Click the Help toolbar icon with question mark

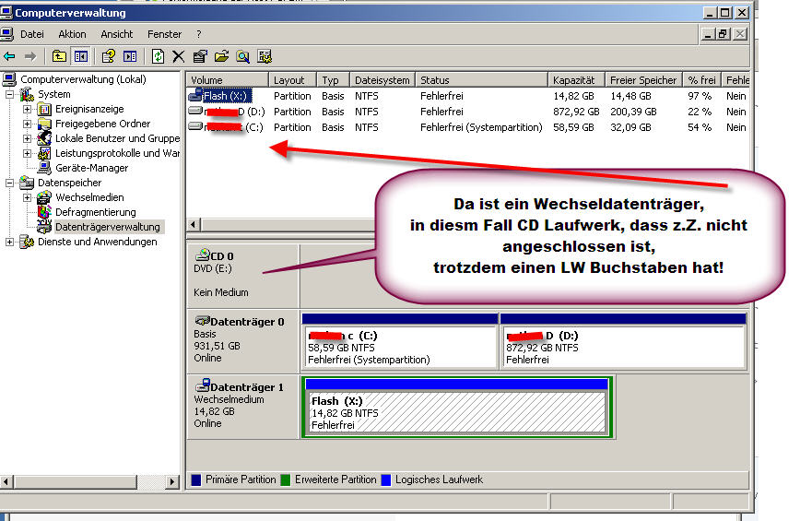coord(109,56)
